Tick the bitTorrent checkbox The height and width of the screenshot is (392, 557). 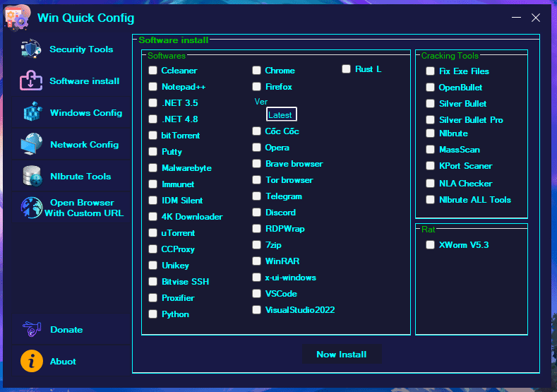(x=152, y=135)
